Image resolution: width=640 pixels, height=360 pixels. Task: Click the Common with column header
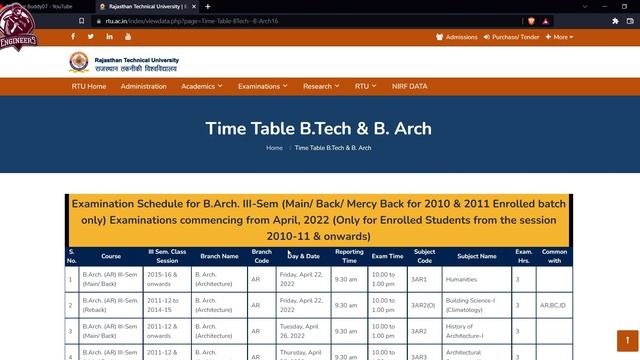click(554, 256)
